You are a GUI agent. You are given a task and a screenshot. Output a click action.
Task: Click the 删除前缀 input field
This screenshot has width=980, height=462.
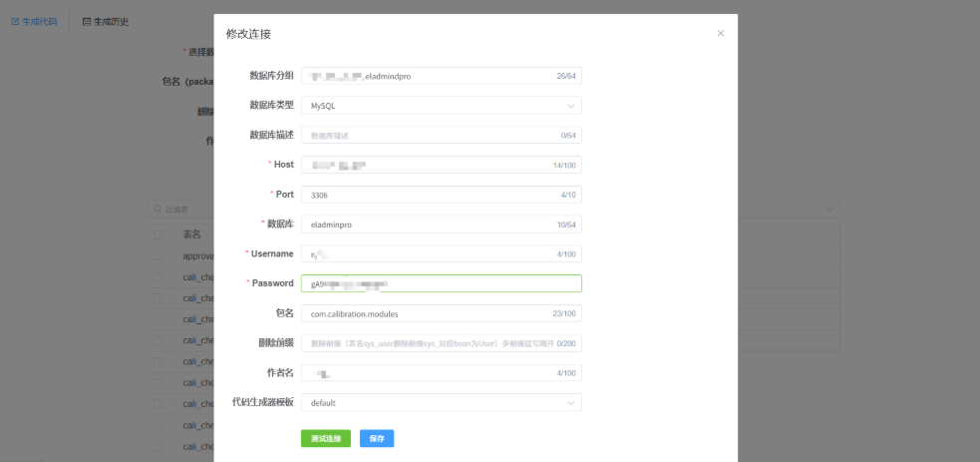442,343
